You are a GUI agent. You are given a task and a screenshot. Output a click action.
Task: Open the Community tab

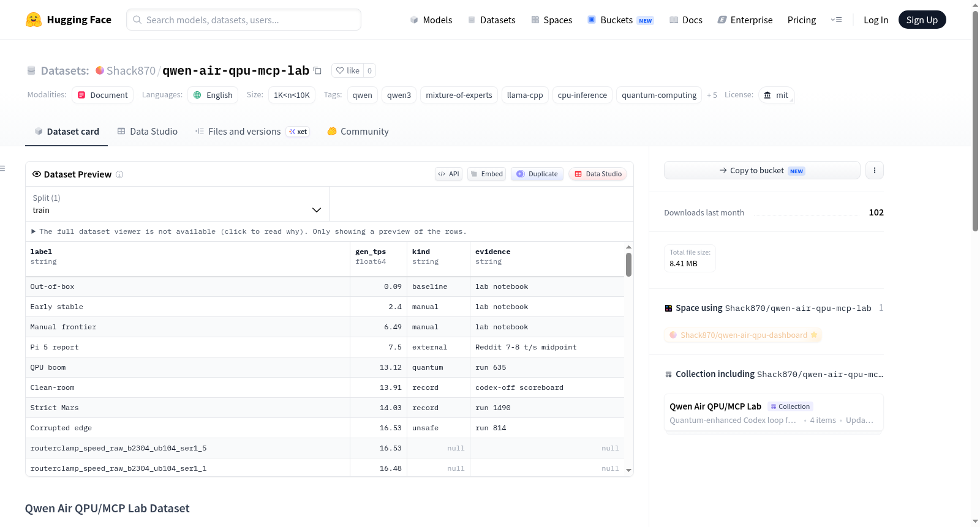click(x=358, y=132)
